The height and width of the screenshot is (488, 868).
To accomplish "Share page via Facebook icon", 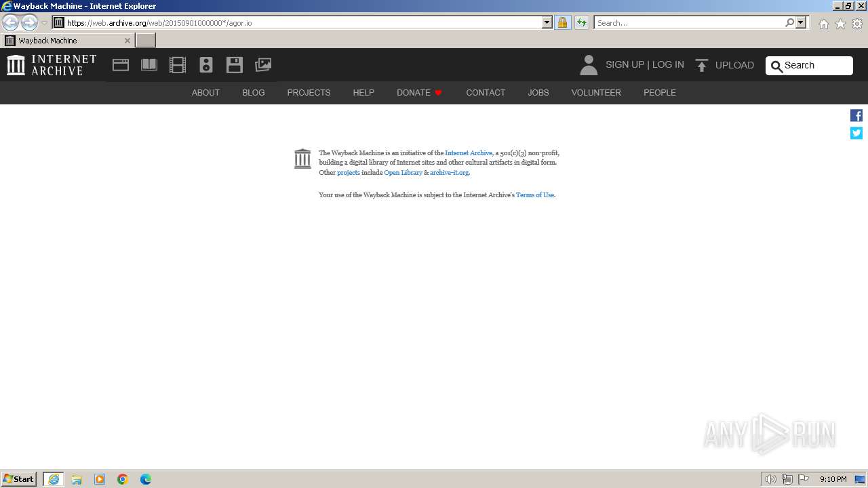I will pos(856,116).
